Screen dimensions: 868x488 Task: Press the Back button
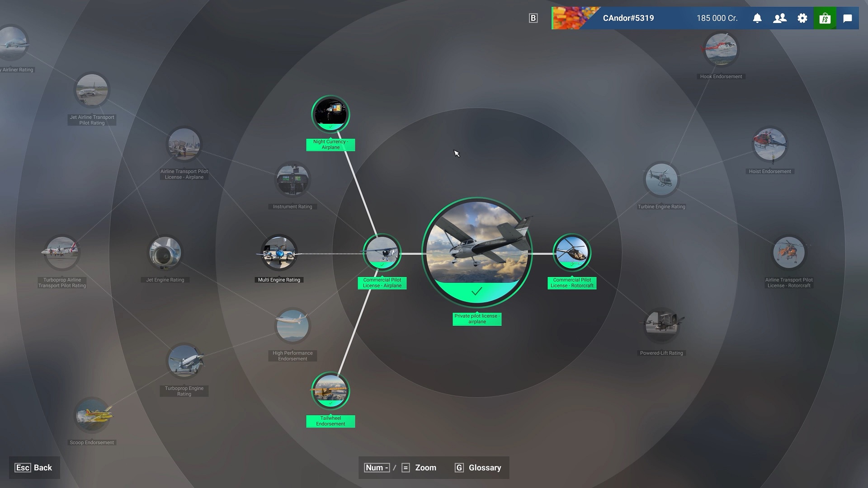(x=33, y=467)
